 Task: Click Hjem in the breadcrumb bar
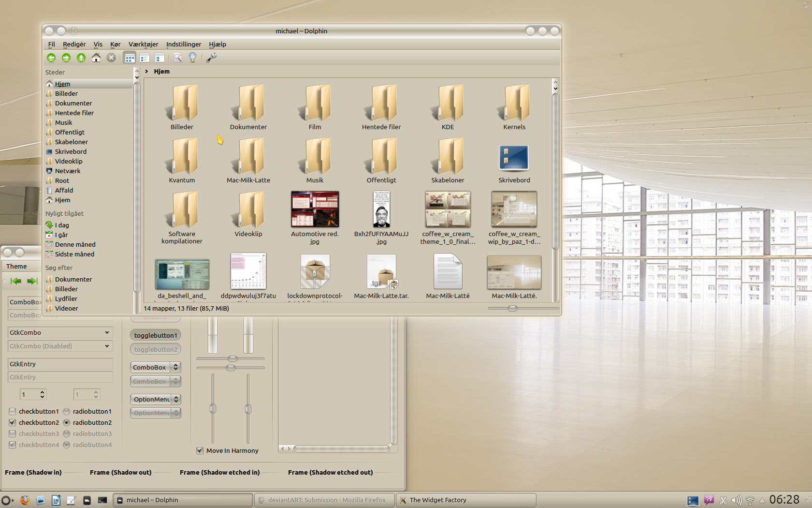pos(161,71)
